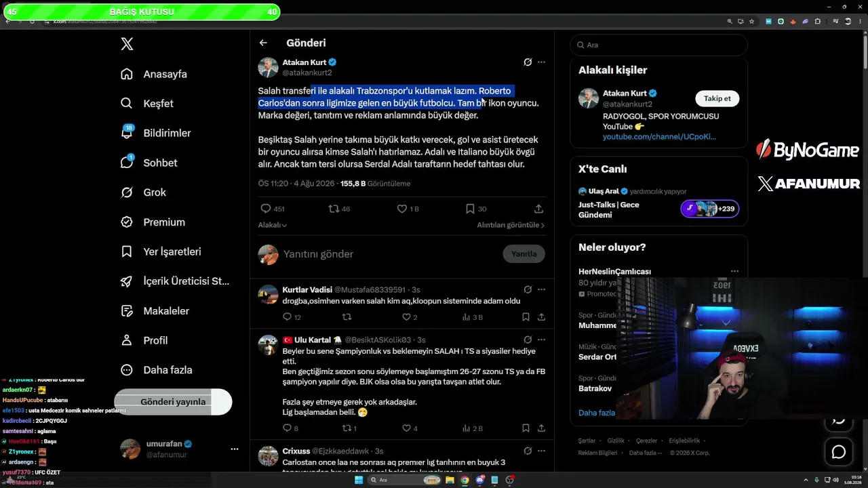Open Grok from the sidebar
Image resolution: width=868 pixels, height=488 pixels.
(x=143, y=192)
